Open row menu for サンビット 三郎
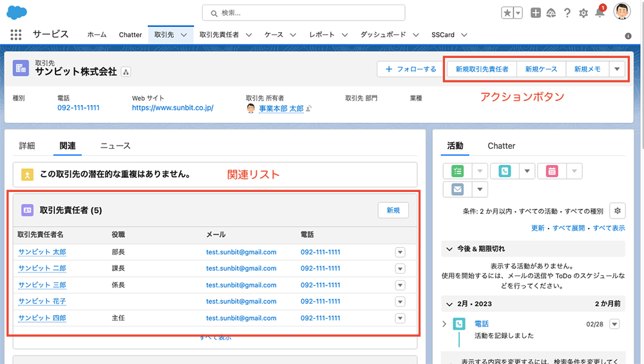Image resolution: width=644 pixels, height=364 pixels. [400, 285]
